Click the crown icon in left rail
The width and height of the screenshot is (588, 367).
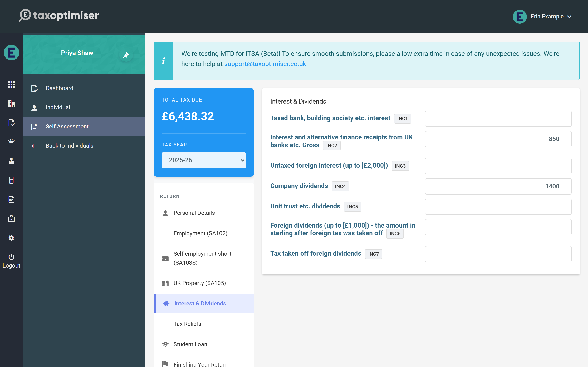pyautogui.click(x=11, y=142)
